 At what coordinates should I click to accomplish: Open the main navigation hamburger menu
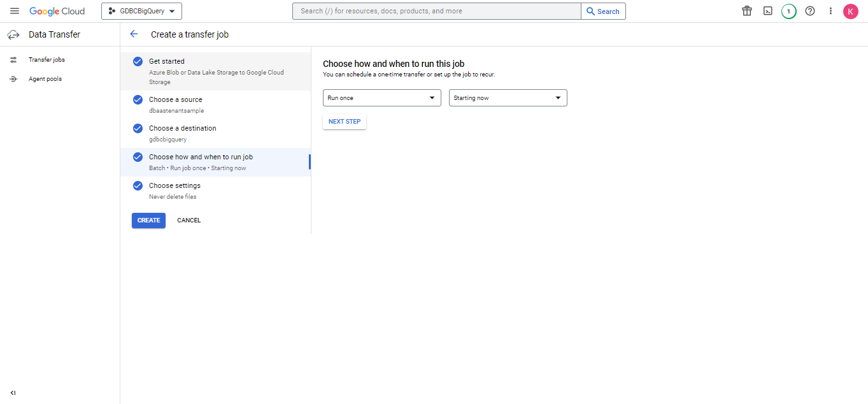coord(15,11)
